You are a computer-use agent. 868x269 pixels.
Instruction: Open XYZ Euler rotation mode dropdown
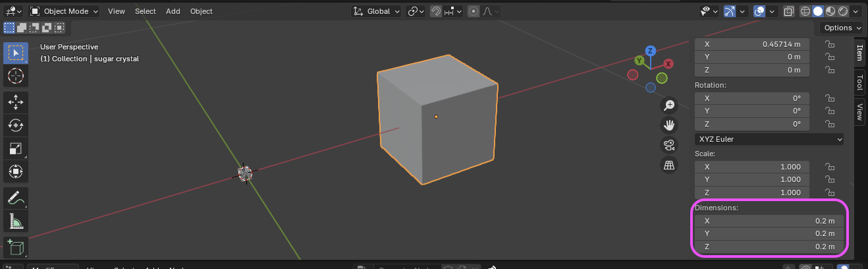(x=769, y=139)
